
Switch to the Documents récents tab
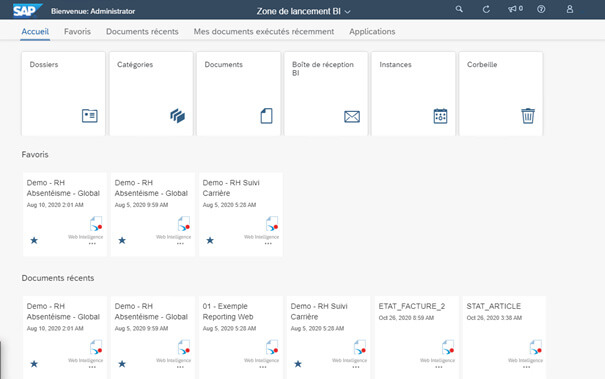pos(142,32)
